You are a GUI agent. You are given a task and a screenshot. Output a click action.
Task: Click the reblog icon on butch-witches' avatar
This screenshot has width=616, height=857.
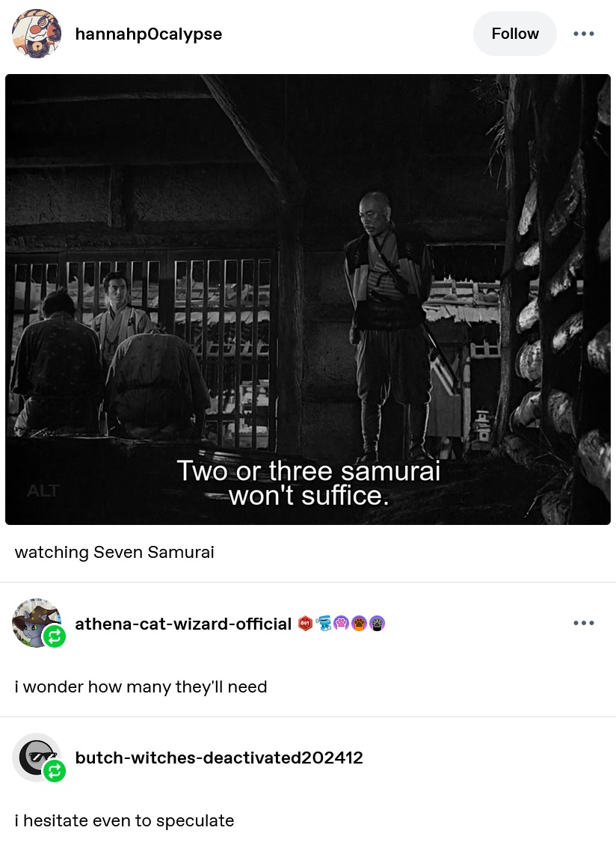55,771
